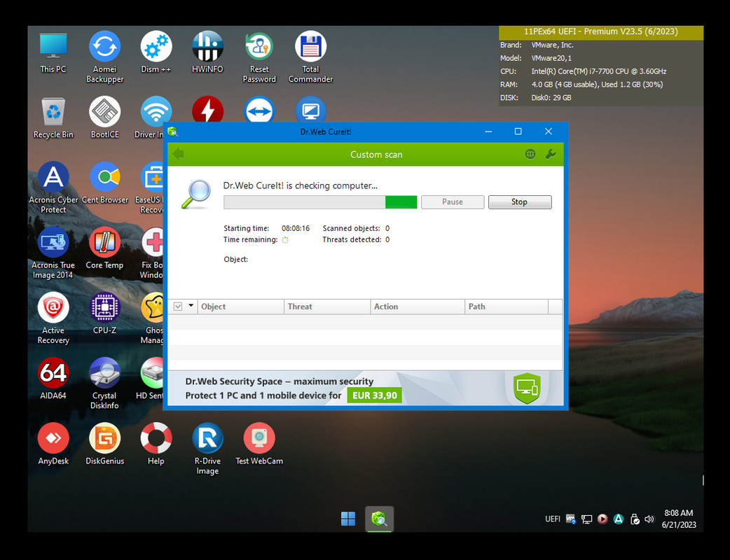Open the wrench settings icon in Dr.Web
The width and height of the screenshot is (730, 560).
click(x=550, y=154)
